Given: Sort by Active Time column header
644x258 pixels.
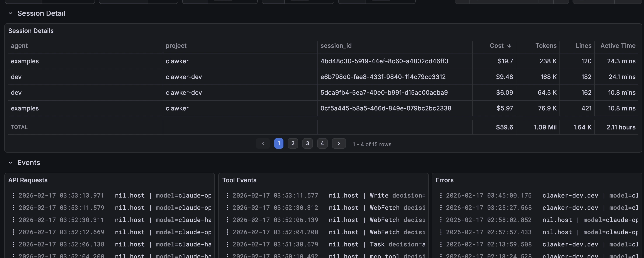Looking at the screenshot, I should click(618, 46).
